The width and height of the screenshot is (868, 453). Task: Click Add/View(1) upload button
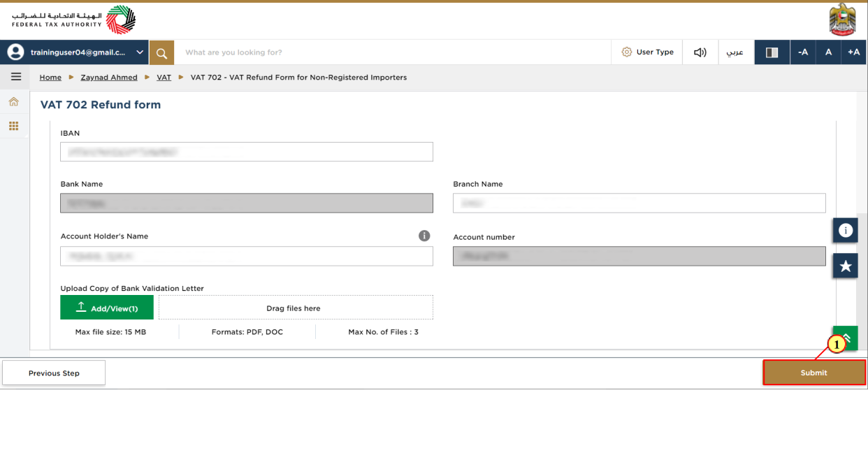pyautogui.click(x=107, y=308)
